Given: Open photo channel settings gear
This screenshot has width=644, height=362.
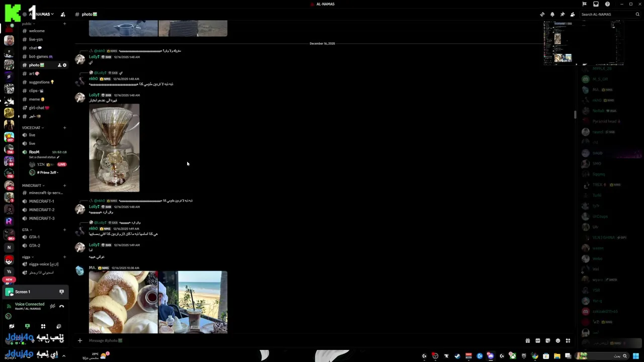Looking at the screenshot, I should click(64, 65).
